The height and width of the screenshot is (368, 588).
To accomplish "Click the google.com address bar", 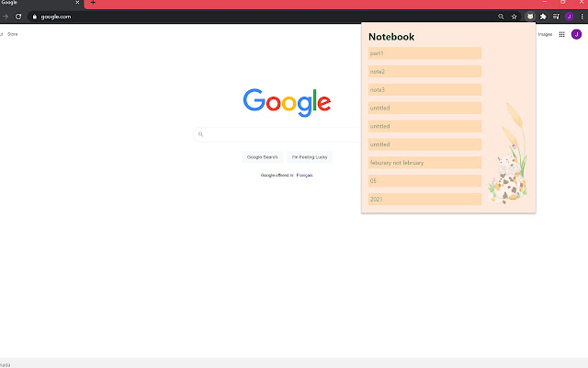I will pyautogui.click(x=263, y=17).
